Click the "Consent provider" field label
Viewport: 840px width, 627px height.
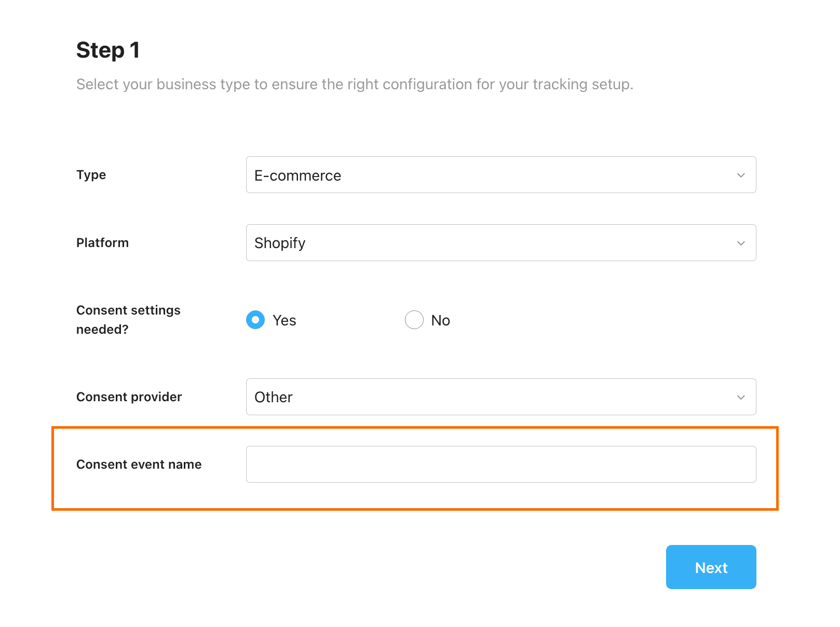coord(129,397)
